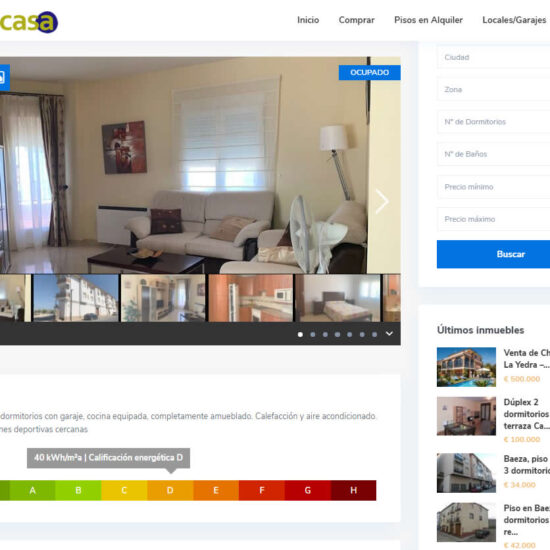Screen dimensions: 550x550
Task: Click the energy rating B segment
Action: click(x=78, y=490)
